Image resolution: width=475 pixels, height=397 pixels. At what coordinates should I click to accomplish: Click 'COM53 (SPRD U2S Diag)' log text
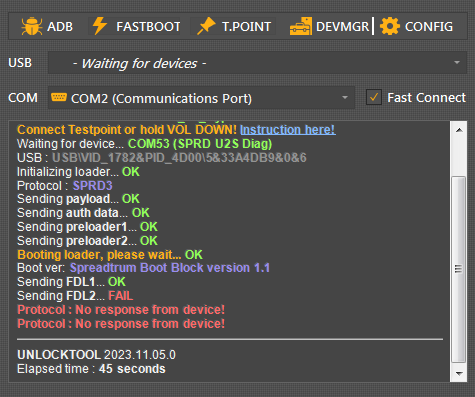click(200, 144)
